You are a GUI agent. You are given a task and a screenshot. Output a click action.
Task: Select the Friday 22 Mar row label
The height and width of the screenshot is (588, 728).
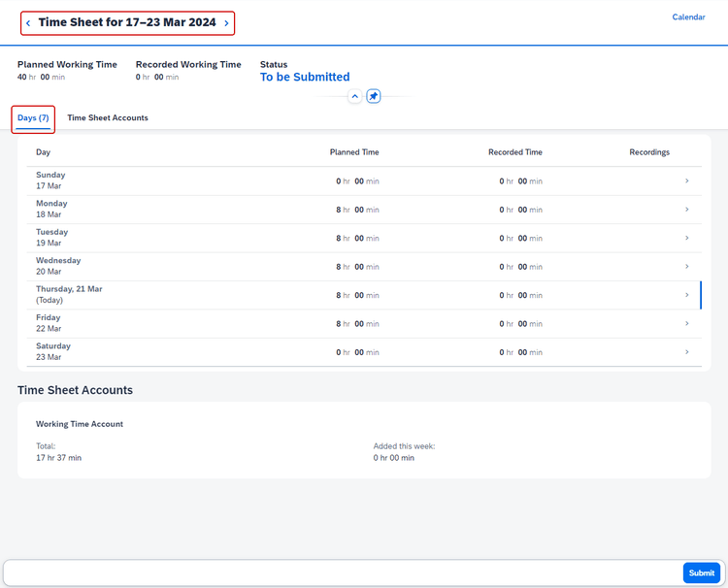click(x=49, y=323)
